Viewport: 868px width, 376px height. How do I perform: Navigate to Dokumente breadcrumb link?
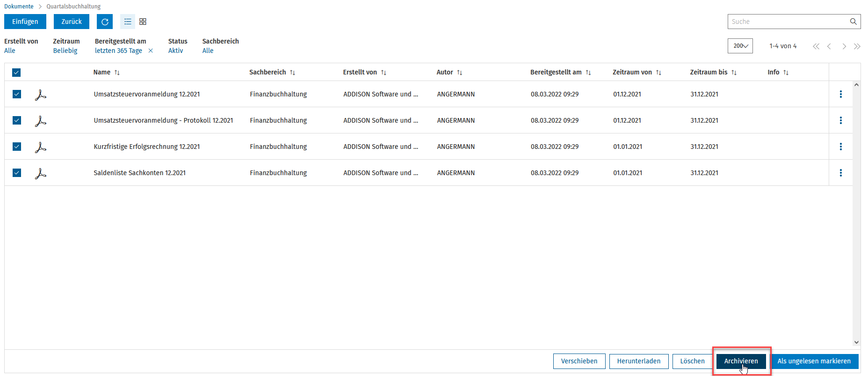19,7
